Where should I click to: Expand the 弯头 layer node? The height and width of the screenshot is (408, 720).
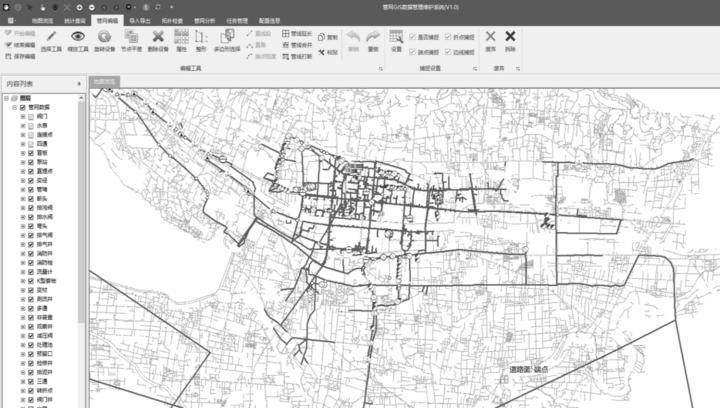(23, 226)
